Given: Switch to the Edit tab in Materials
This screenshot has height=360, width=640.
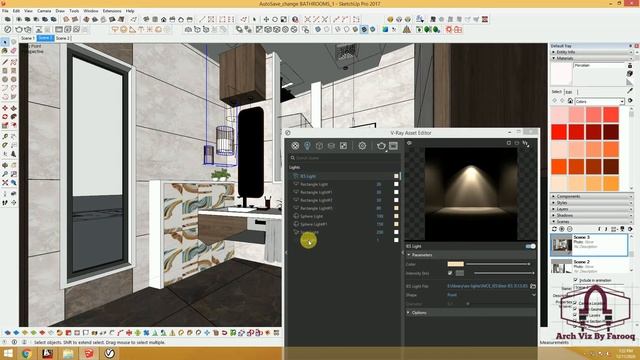Looking at the screenshot, I should pos(569,92).
